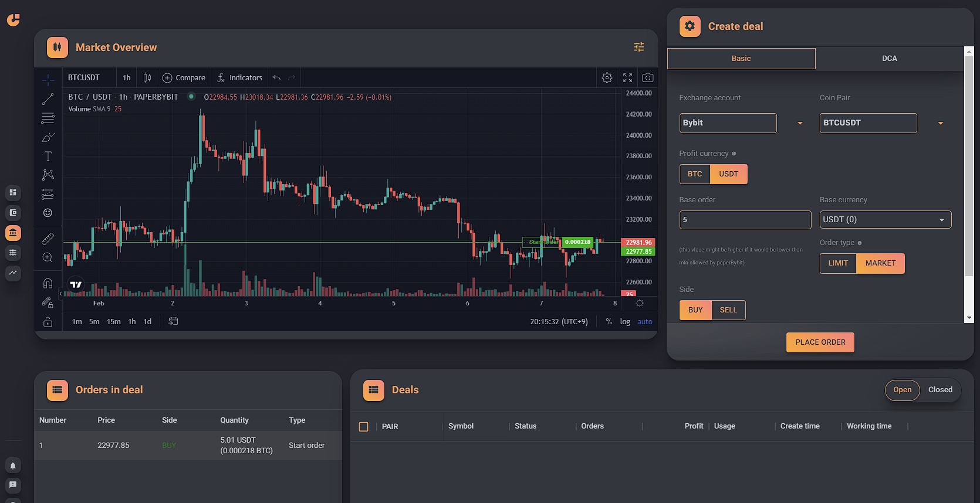Set side to SELL
This screenshot has width=980, height=503.
[x=728, y=310]
